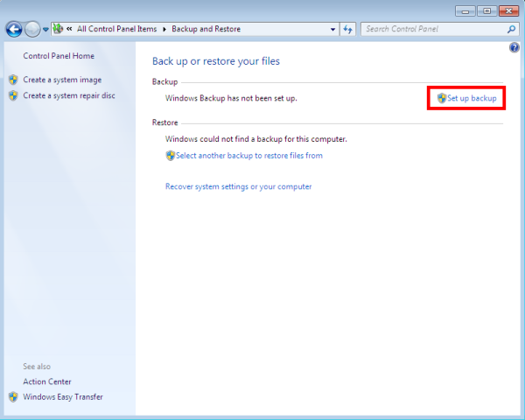Minimize the Backup and Restore window

point(465,11)
